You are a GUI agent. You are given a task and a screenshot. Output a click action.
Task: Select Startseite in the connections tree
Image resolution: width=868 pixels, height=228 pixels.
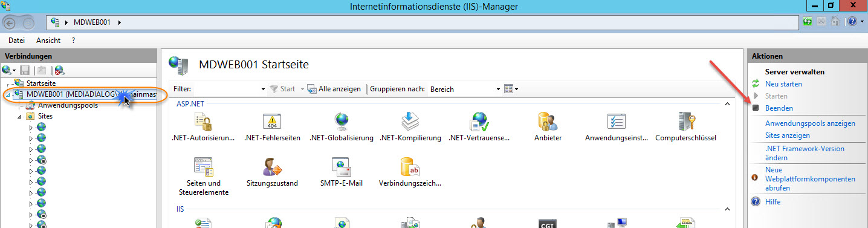pos(41,83)
